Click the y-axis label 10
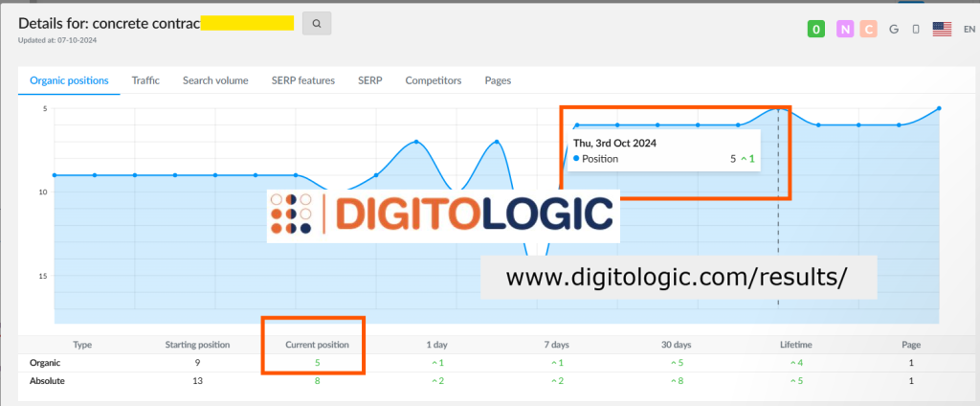 click(43, 192)
